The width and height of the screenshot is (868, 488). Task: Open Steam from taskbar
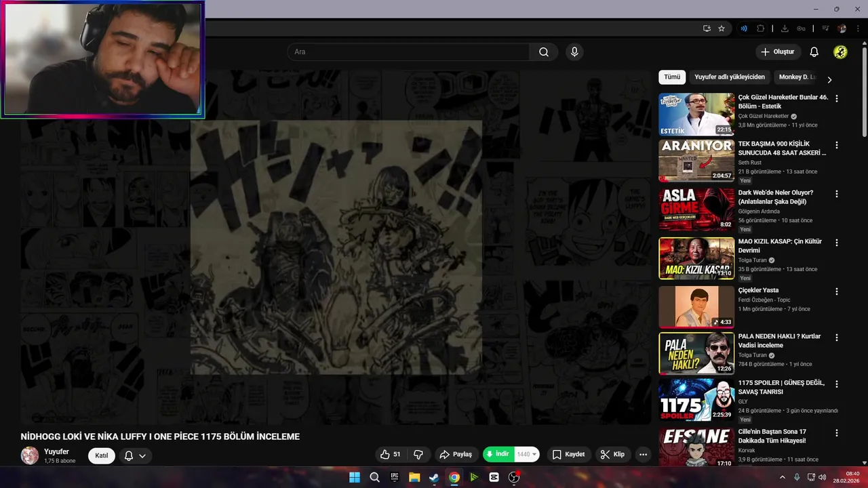tap(434, 477)
